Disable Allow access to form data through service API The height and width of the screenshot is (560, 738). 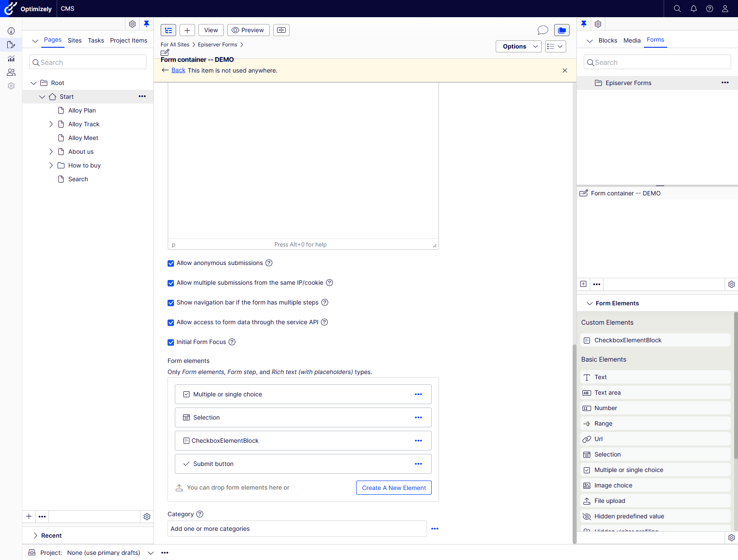(x=171, y=323)
